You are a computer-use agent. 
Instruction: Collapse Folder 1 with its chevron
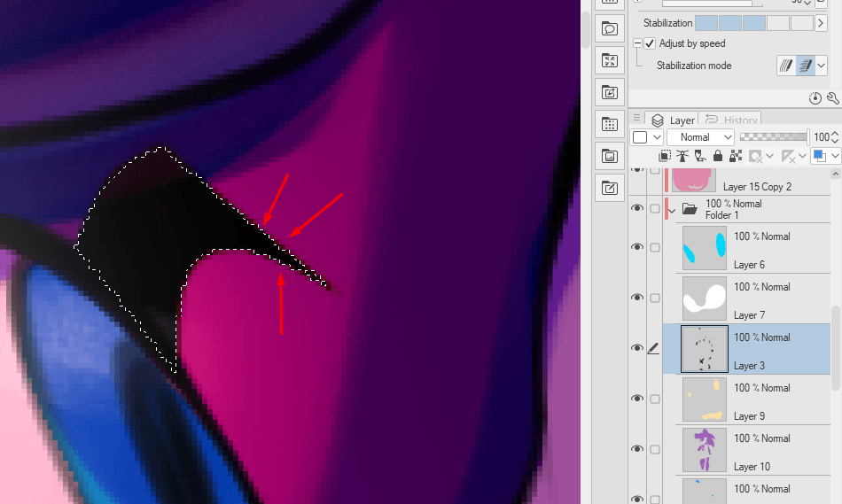673,210
